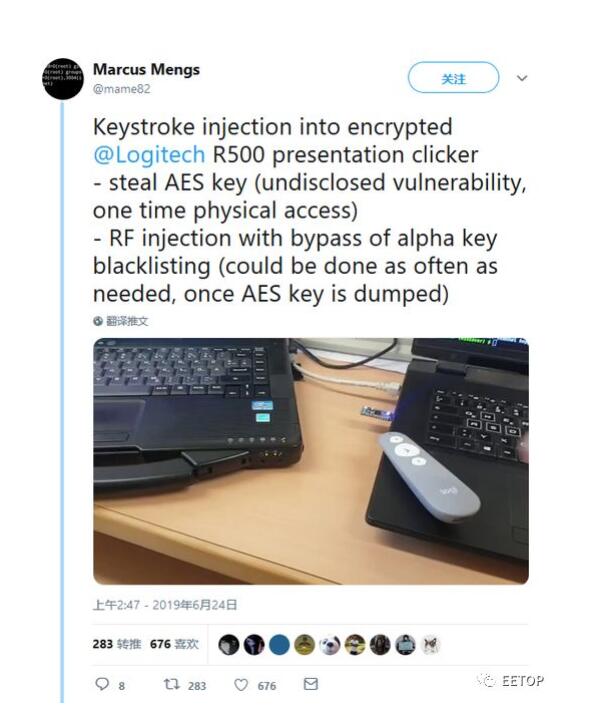The width and height of the screenshot is (600, 711).
Task: Click the globe translate tweet icon
Action: (98, 321)
